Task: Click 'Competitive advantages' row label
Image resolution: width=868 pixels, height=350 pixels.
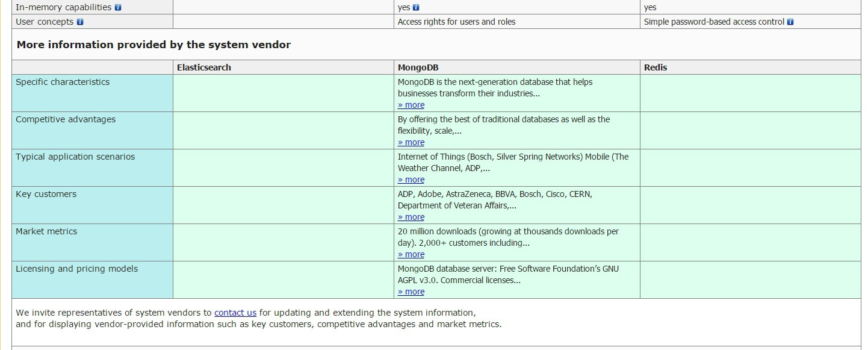Action: [66, 119]
